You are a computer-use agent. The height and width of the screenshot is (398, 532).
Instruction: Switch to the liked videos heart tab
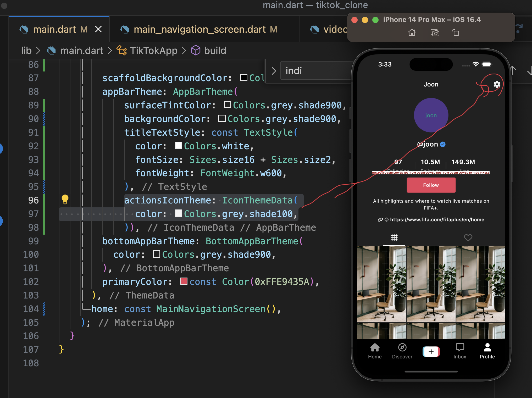pyautogui.click(x=468, y=237)
